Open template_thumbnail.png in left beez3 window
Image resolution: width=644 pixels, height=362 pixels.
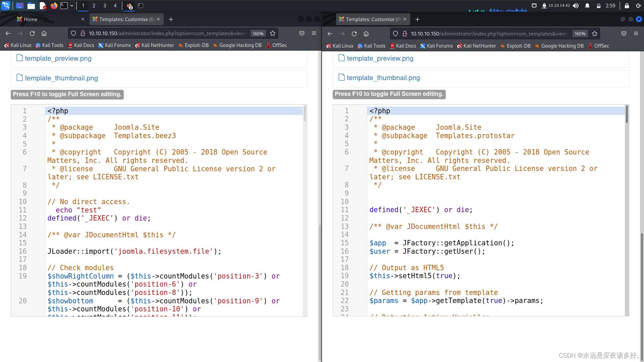[61, 78]
